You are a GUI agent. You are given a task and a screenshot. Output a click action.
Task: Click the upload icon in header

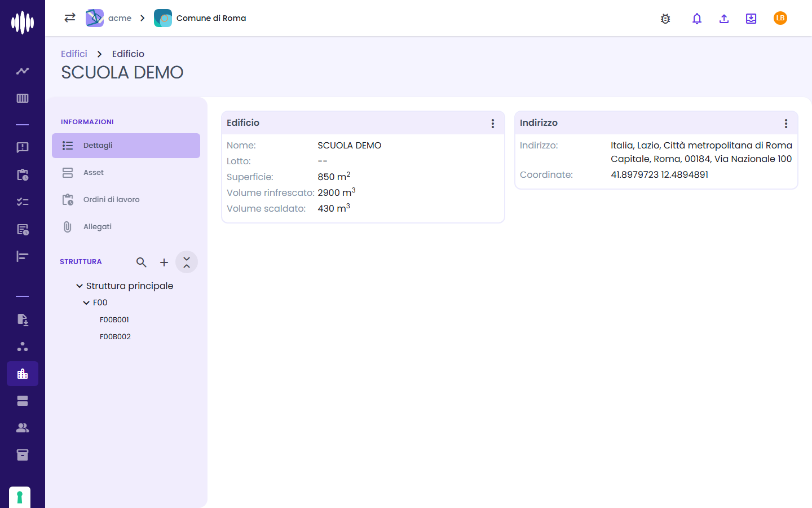tap(724, 19)
